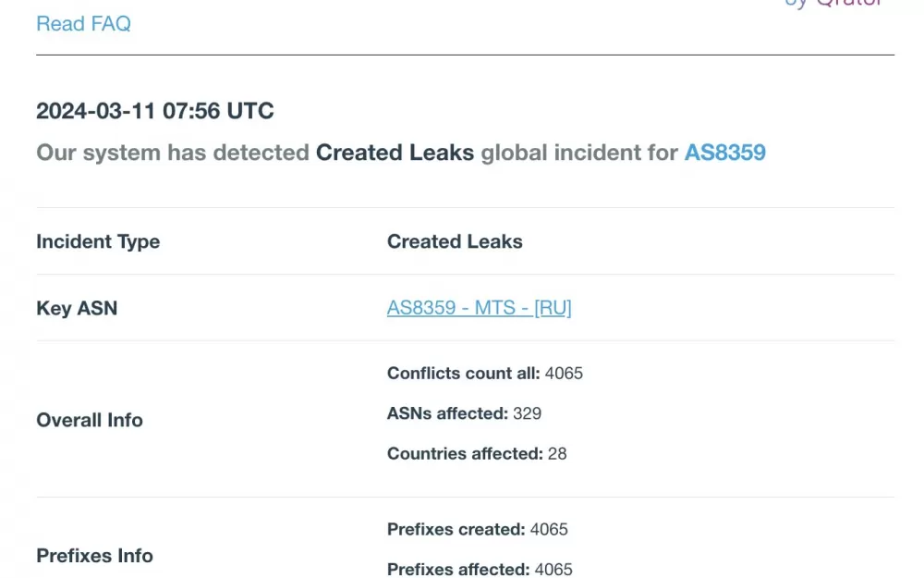Click the 2024-03-11 07:56 UTC timestamp
Screen dimensions: 924x578
click(155, 111)
